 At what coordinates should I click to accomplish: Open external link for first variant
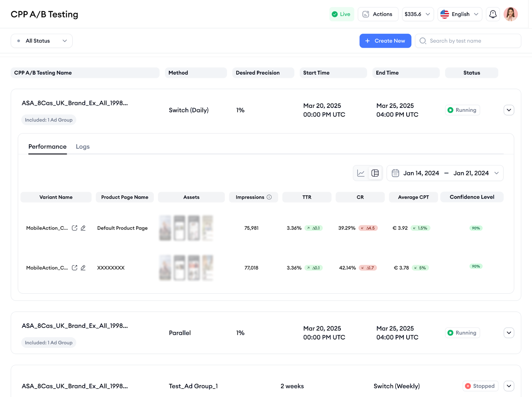click(x=74, y=228)
